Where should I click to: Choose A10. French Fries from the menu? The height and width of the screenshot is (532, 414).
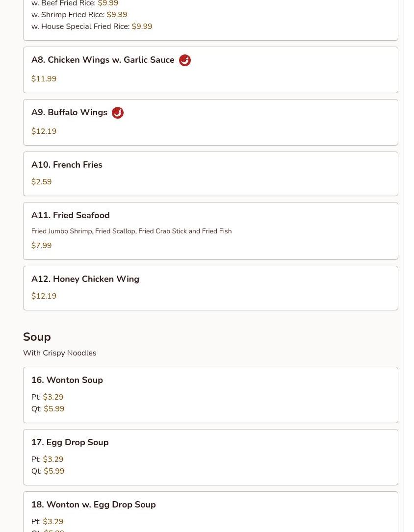(210, 174)
